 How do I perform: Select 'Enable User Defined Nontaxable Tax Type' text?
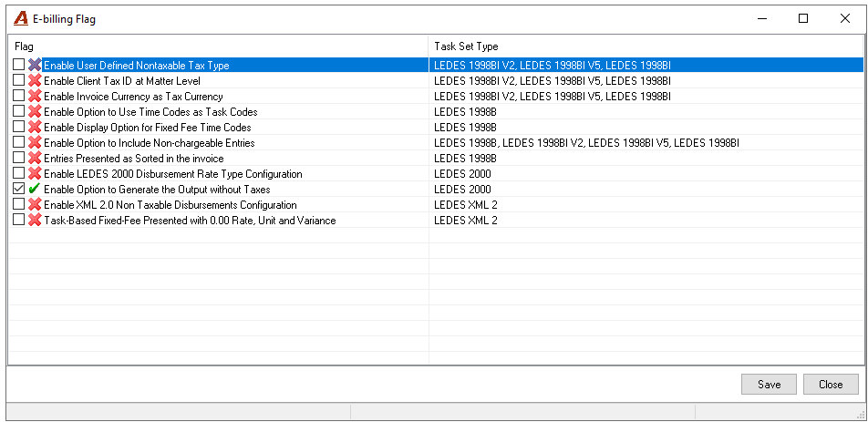136,66
